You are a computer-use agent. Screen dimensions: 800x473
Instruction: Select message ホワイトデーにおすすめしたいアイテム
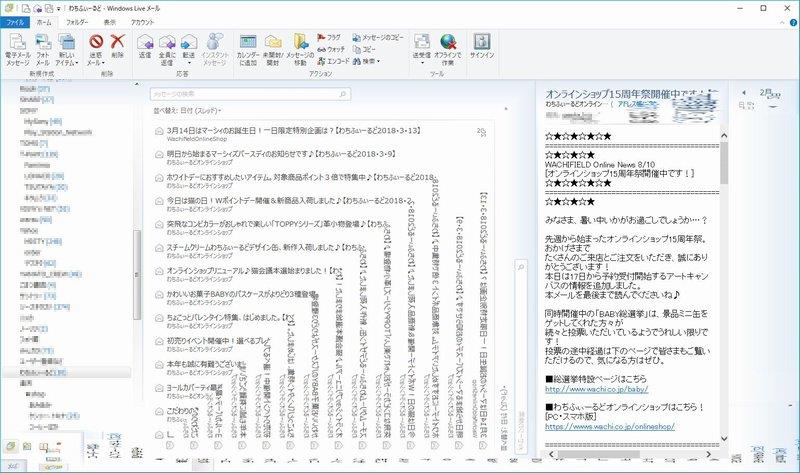point(294,181)
